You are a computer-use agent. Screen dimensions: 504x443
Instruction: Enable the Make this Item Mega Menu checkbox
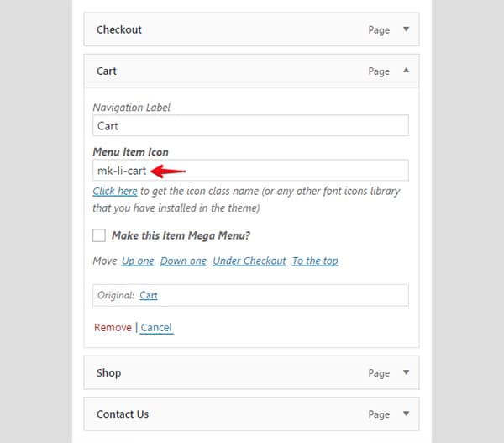[99, 235]
